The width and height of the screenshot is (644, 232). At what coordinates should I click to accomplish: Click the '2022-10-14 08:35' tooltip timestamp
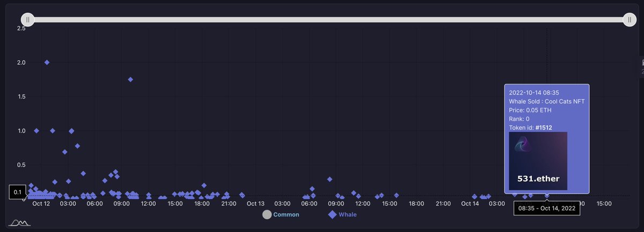[x=534, y=93]
